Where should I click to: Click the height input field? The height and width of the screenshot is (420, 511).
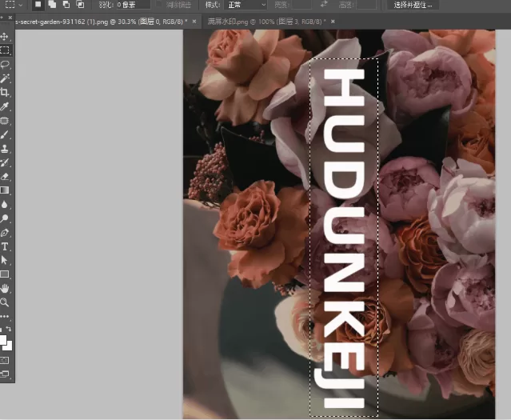coord(366,5)
